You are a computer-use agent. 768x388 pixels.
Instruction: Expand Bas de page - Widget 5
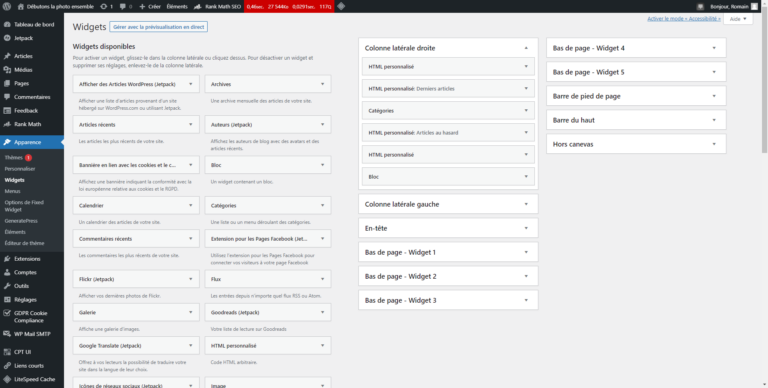pyautogui.click(x=714, y=72)
